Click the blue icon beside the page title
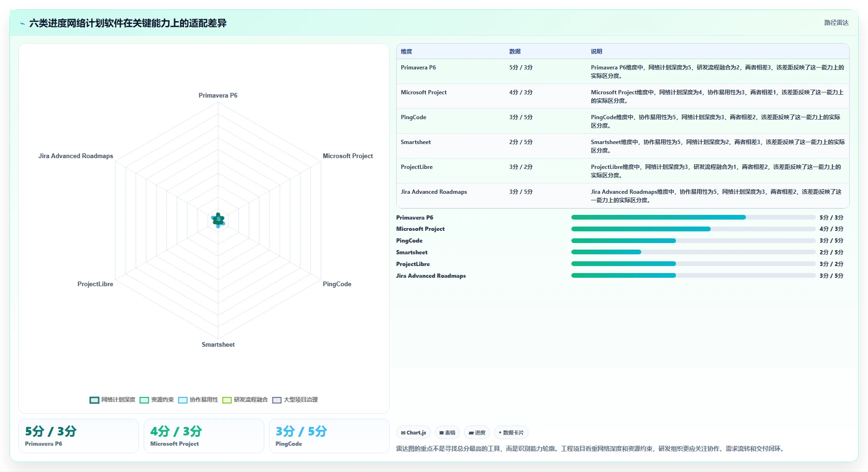The width and height of the screenshot is (868, 472). pyautogui.click(x=22, y=23)
